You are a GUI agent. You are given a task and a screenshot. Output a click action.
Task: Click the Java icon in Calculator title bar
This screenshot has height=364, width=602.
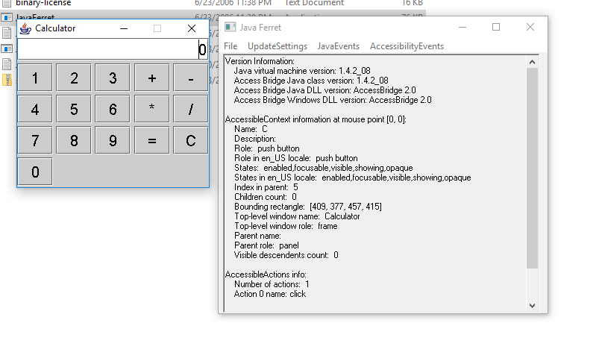[x=26, y=28]
